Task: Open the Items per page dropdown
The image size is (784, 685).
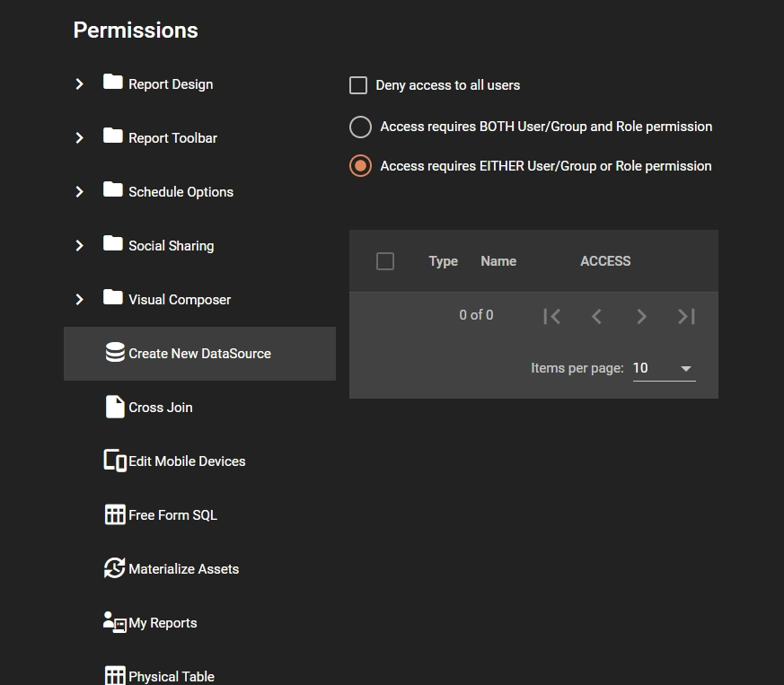Action: pos(663,367)
